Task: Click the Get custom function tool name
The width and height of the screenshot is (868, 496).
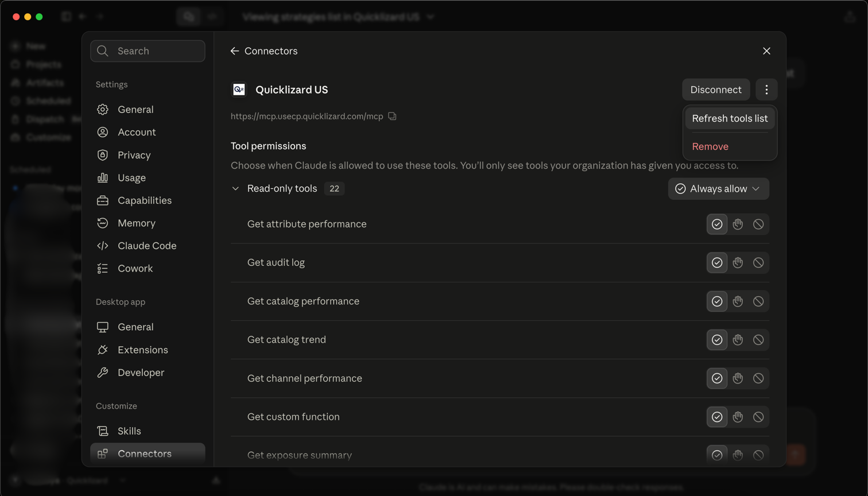Action: [293, 417]
